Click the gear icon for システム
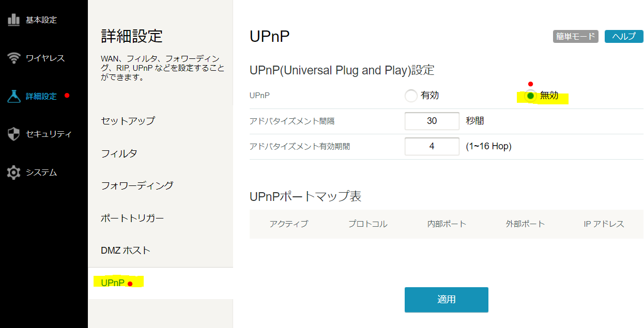 (14, 173)
